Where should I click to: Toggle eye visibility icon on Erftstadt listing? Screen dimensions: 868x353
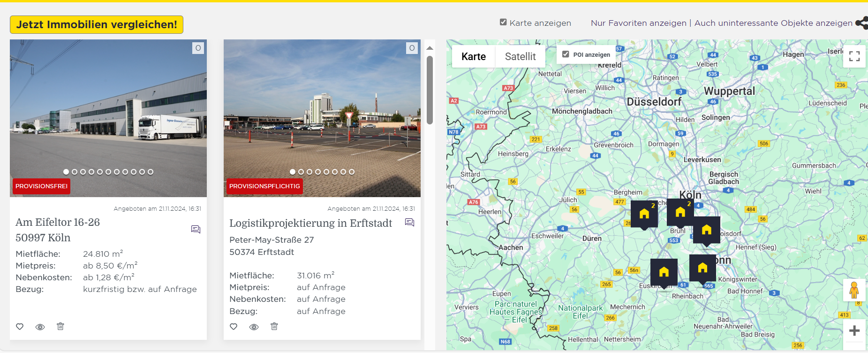(254, 327)
